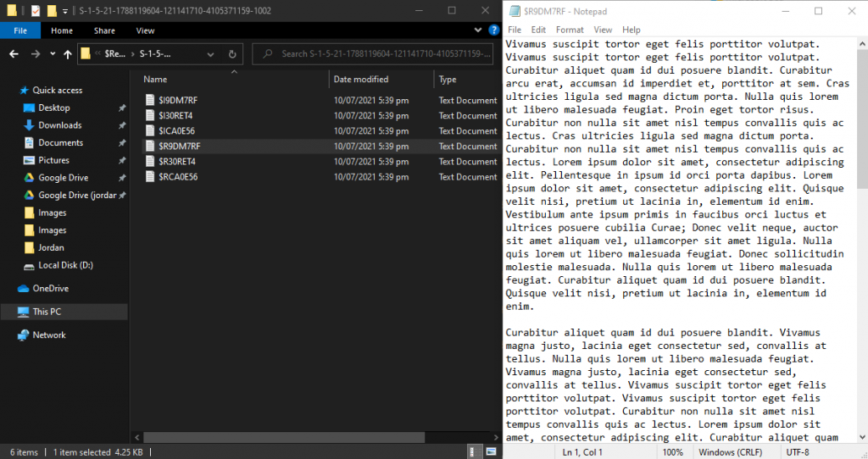Refresh the current folder view

pyautogui.click(x=233, y=54)
